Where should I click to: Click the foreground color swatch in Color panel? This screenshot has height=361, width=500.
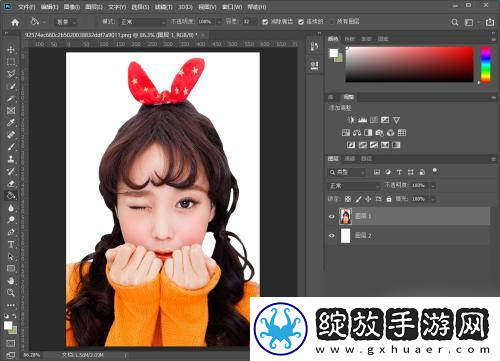click(333, 53)
